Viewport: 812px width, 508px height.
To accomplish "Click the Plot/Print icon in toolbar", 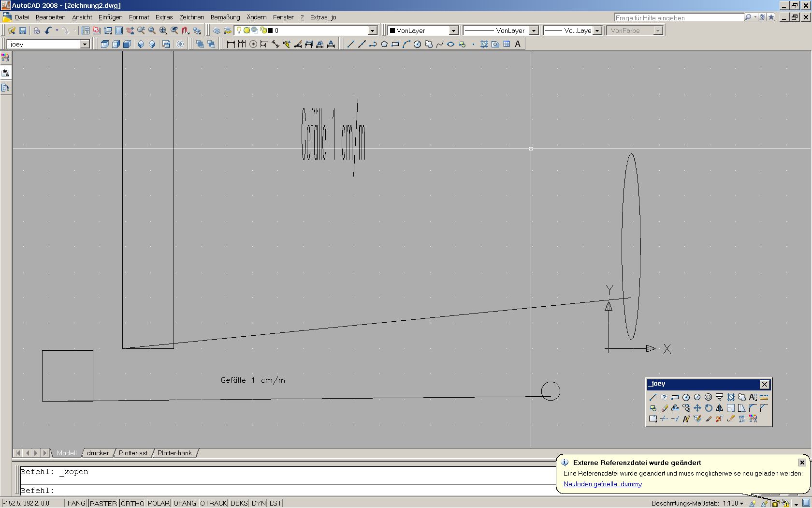I will [x=37, y=30].
